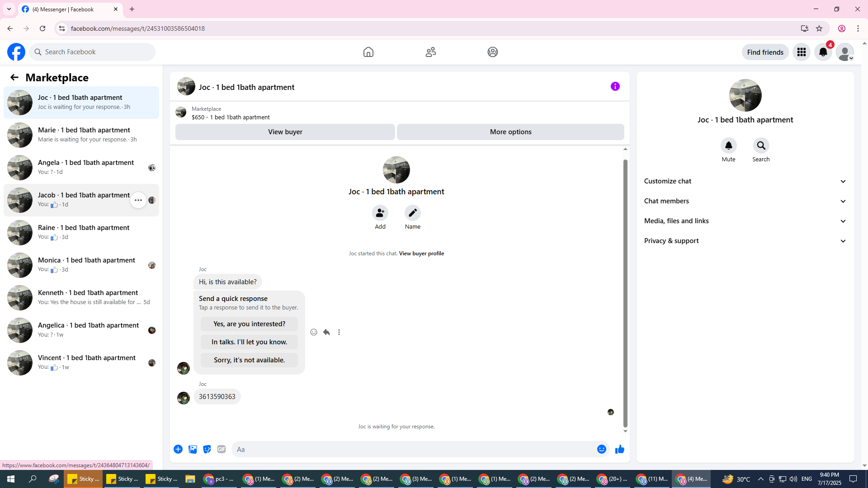Image resolution: width=868 pixels, height=488 pixels.
Task: Open the Windows Start menu
Action: tap(11, 479)
